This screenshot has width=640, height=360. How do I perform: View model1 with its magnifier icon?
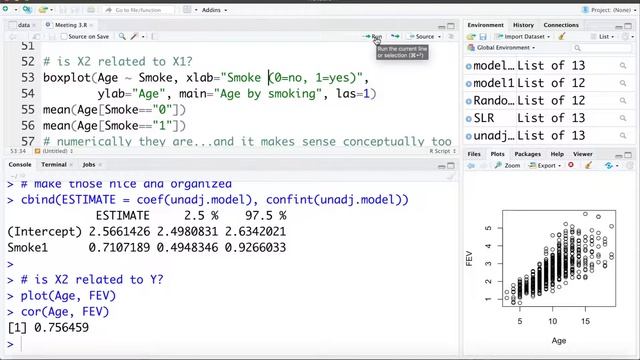tap(623, 83)
